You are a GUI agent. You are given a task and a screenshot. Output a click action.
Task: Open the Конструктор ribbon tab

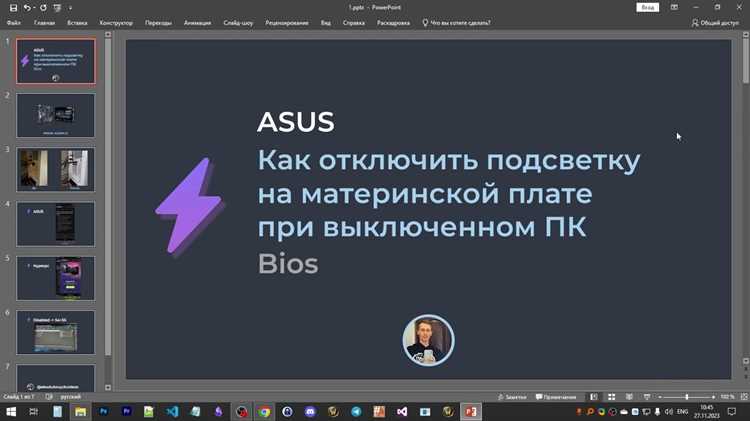click(x=116, y=22)
